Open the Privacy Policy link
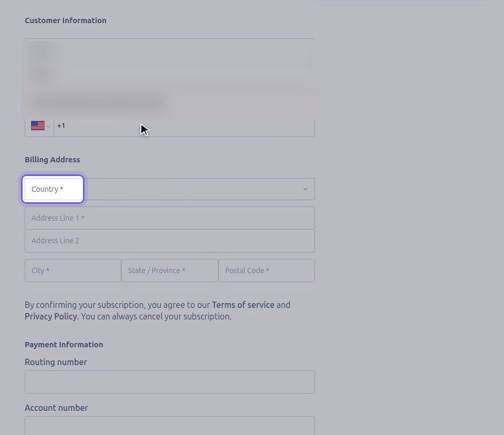This screenshot has height=435, width=504. [x=51, y=316]
